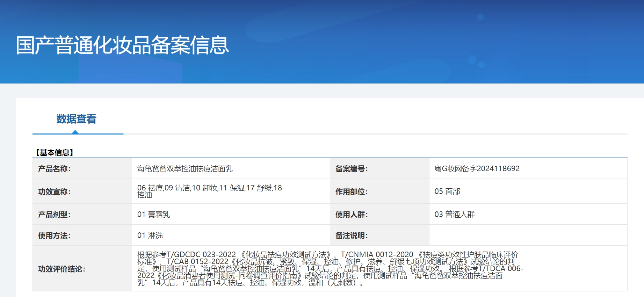The height and width of the screenshot is (297, 644).
Task: Click the page title 国产普通化妆品备案信息
Action: [122, 45]
